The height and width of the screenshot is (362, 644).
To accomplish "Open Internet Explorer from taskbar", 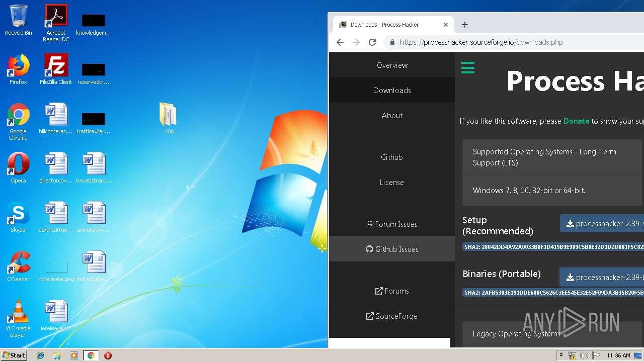I will tap(40, 355).
